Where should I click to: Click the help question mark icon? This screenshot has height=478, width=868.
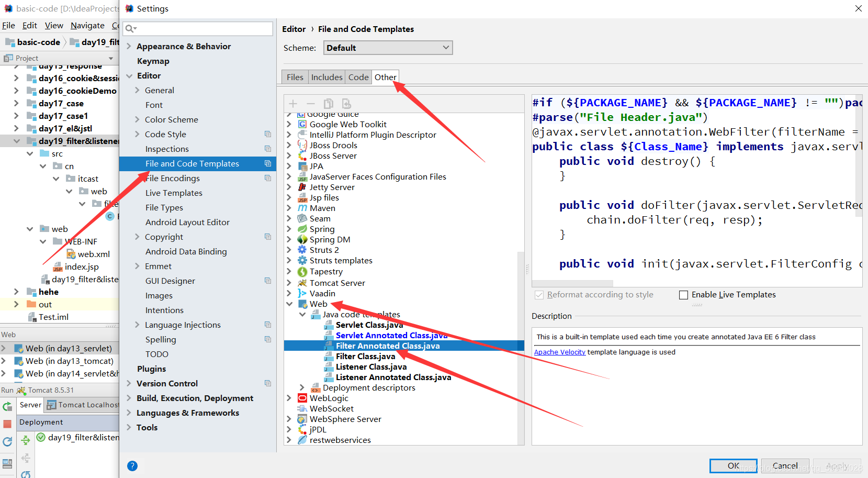132,466
